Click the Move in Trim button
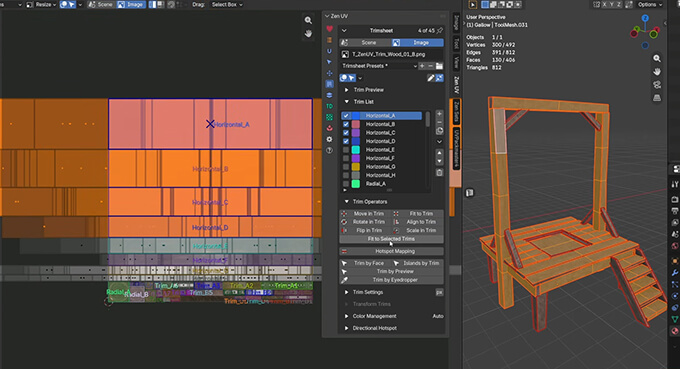Viewport: 680px width, 369px height. click(x=365, y=214)
